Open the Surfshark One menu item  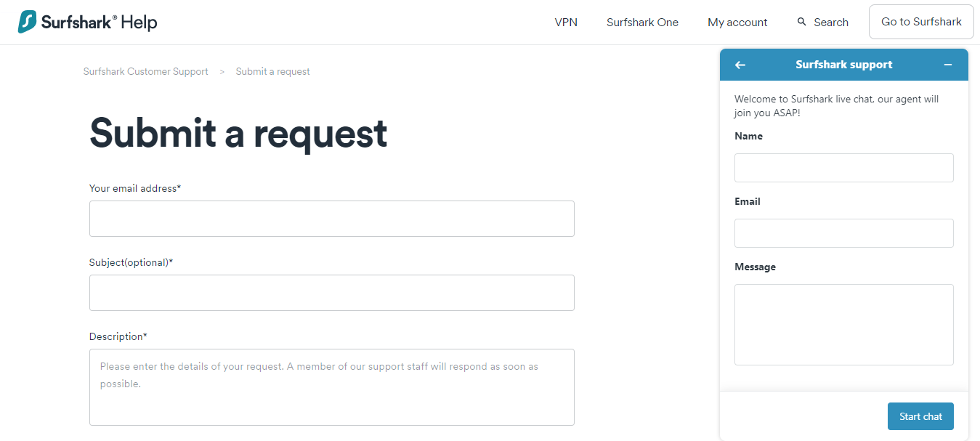(642, 23)
